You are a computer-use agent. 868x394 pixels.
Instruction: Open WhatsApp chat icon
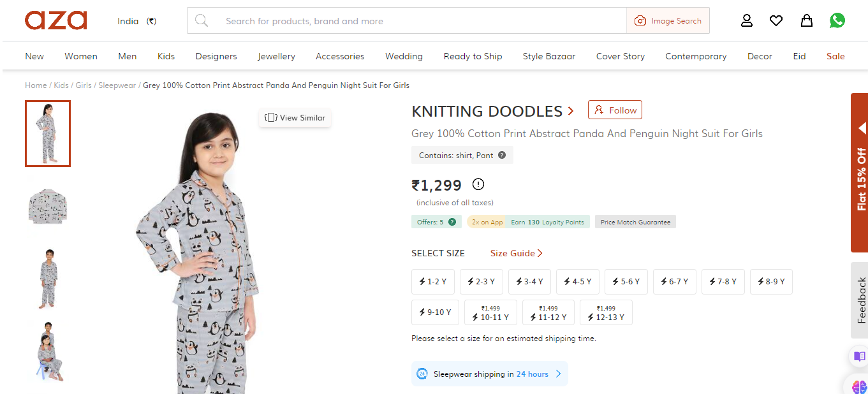[837, 21]
